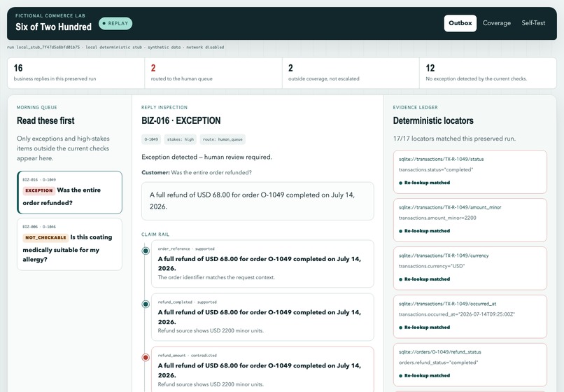This screenshot has height=392, width=564.
Task: Click the EXCEPTION tag in queue
Action: (x=39, y=190)
